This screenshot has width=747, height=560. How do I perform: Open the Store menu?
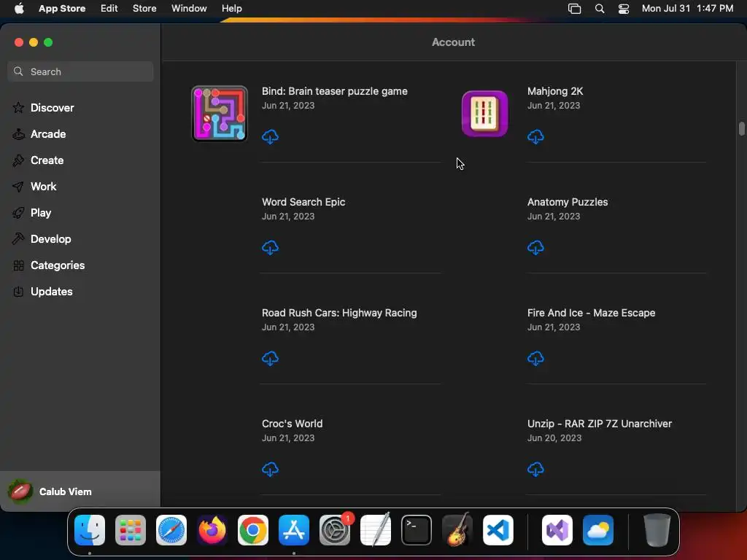(144, 8)
